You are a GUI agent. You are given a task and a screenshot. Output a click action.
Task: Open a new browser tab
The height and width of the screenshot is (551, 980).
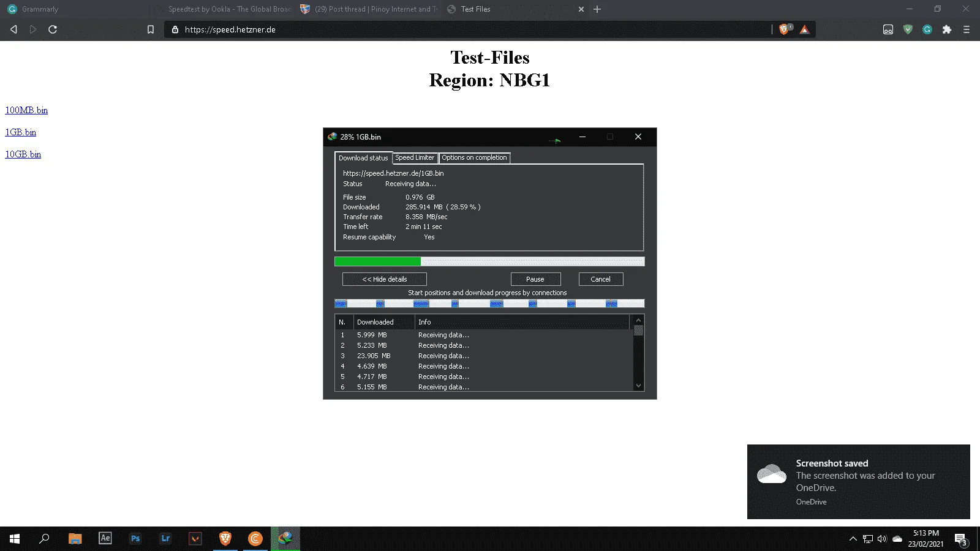point(597,9)
